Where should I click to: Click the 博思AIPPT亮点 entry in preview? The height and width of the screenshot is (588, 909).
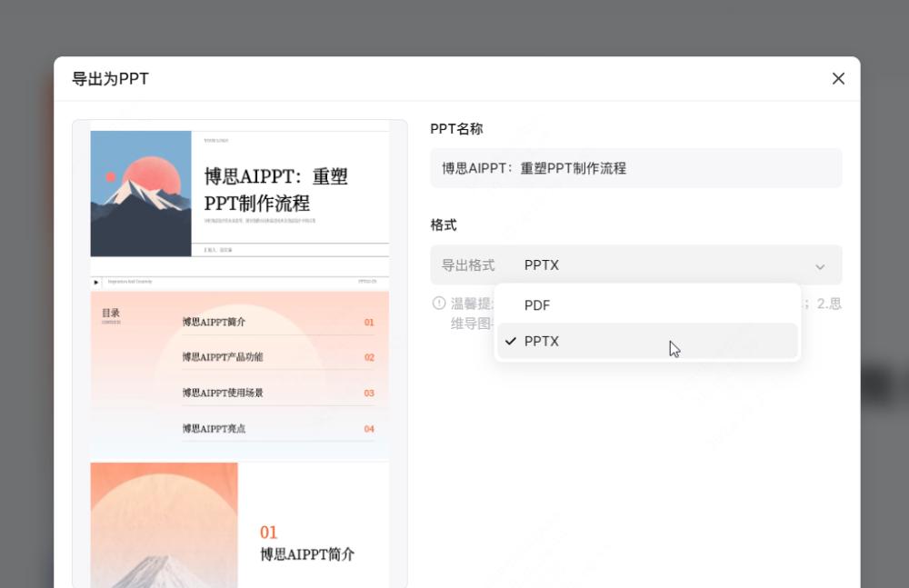tap(214, 429)
